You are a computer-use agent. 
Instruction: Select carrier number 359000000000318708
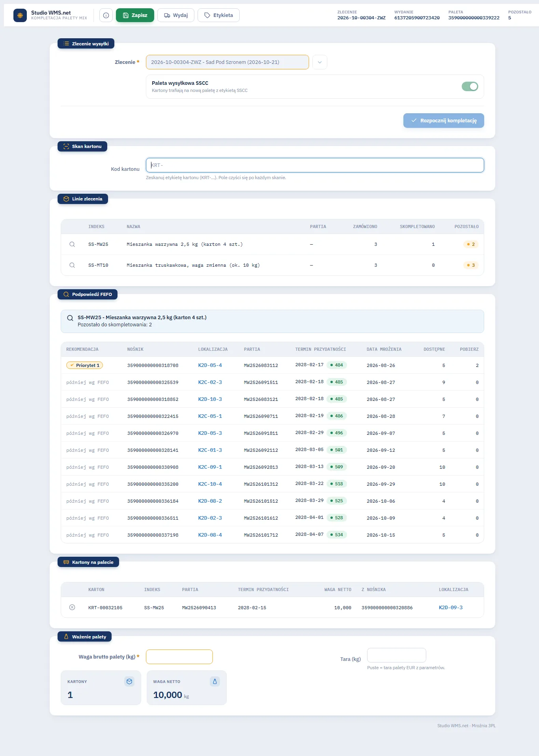(153, 365)
